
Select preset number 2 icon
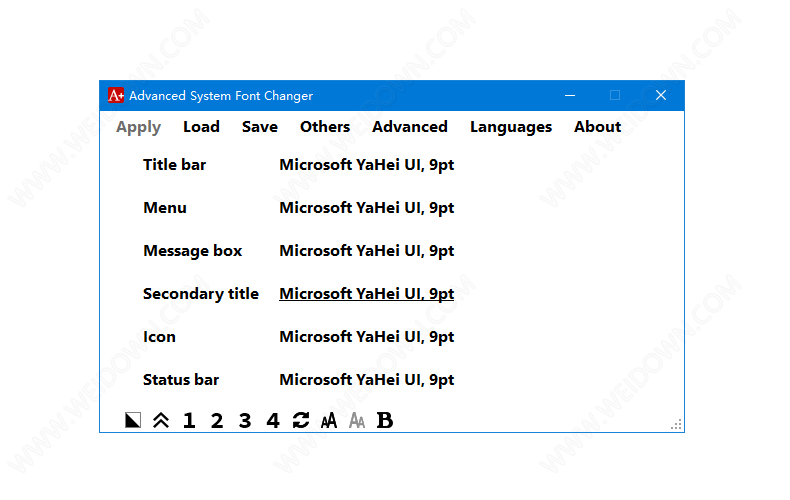217,420
